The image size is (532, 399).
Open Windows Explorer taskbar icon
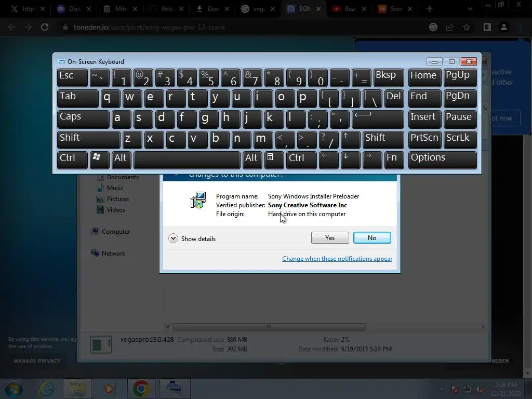pos(77,389)
